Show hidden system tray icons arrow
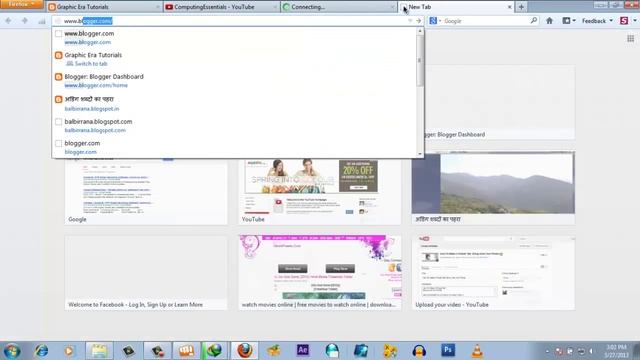This screenshot has height=360, width=640. coord(547,351)
